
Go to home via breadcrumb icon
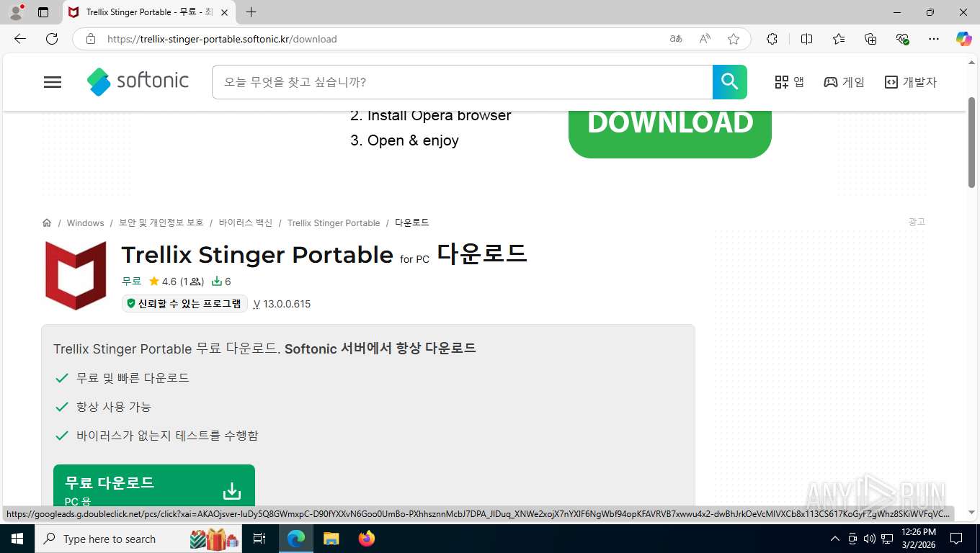pos(47,222)
